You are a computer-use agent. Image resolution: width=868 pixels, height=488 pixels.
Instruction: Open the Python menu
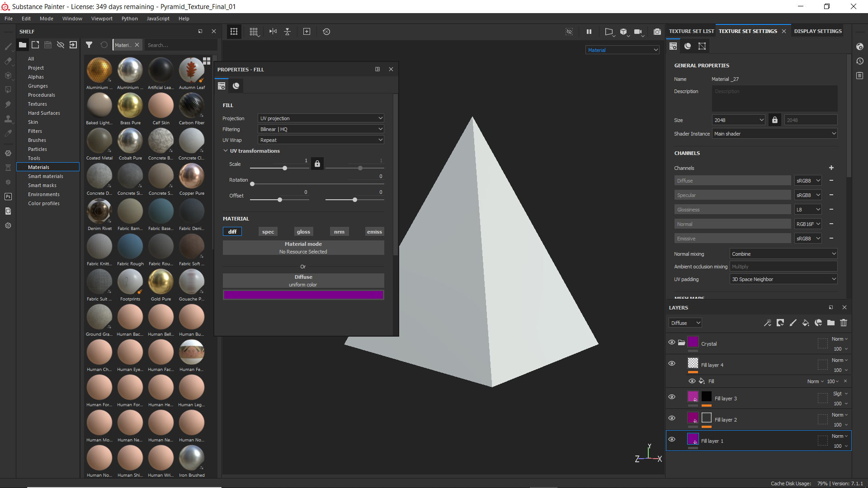pos(130,19)
